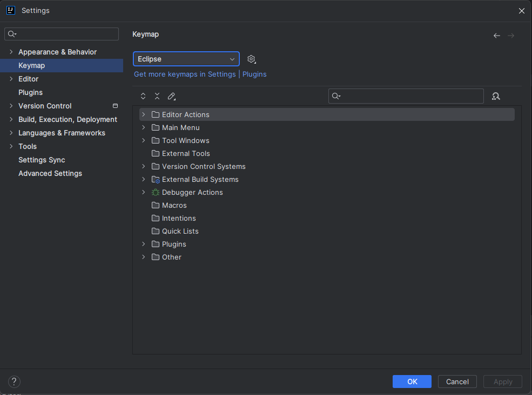Focus the settings search field

(x=62, y=34)
